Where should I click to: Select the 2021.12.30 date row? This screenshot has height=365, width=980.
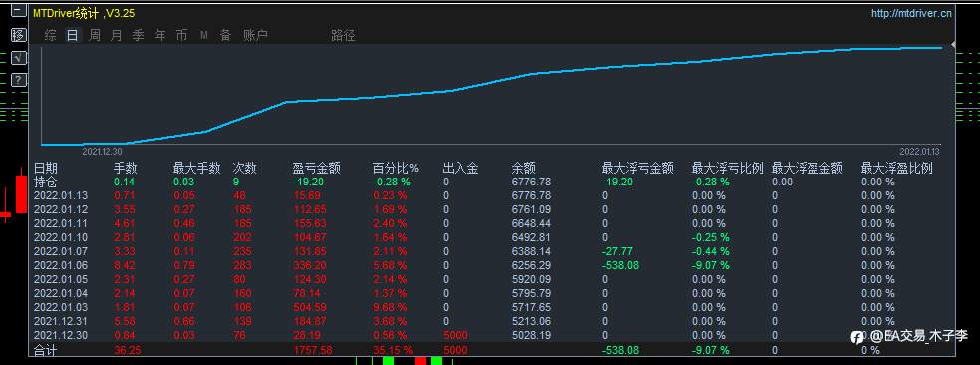[61, 336]
